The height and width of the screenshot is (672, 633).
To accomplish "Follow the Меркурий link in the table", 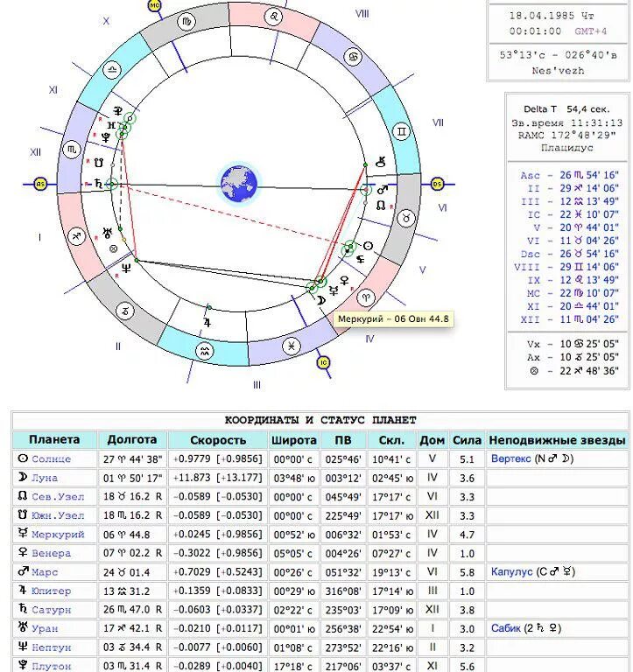I will 58,535.
